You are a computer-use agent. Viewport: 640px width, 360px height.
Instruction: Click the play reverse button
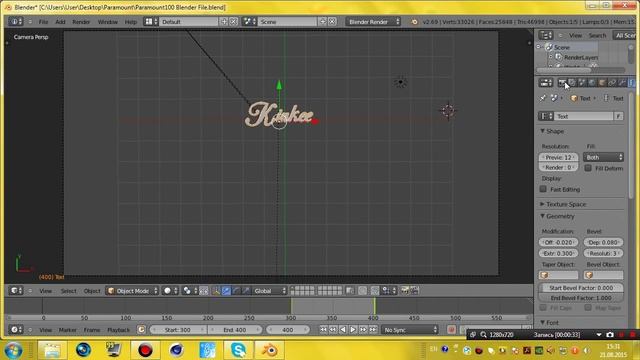(343, 329)
